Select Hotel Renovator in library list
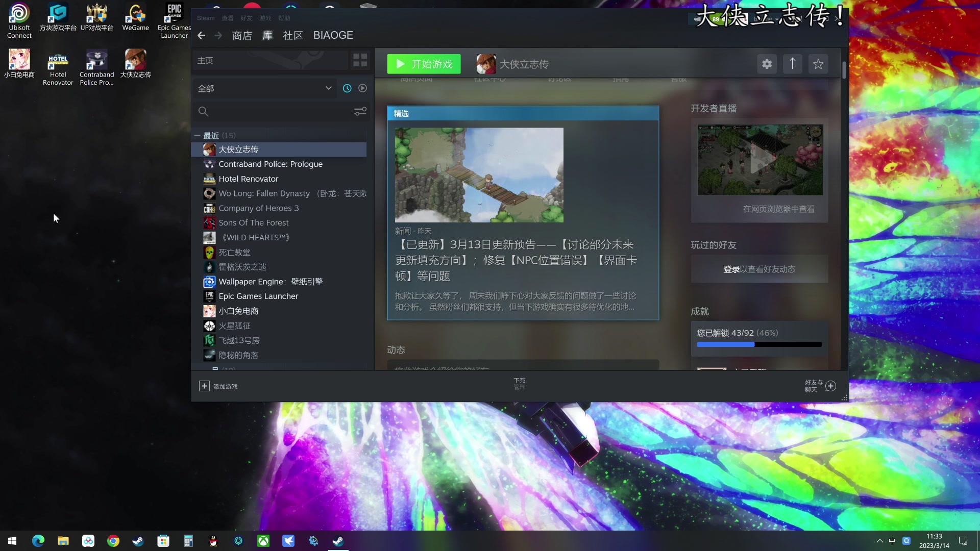 [x=279, y=179]
